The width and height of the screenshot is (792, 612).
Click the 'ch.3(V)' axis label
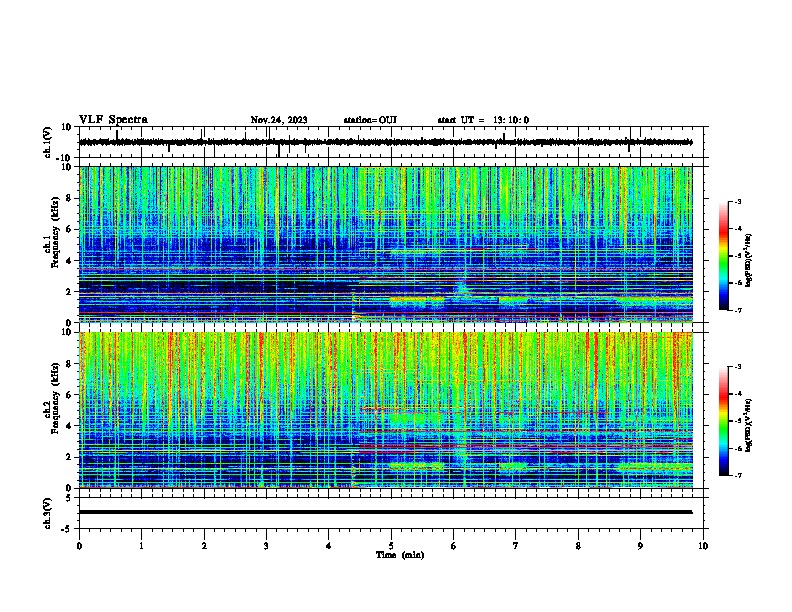tap(48, 513)
